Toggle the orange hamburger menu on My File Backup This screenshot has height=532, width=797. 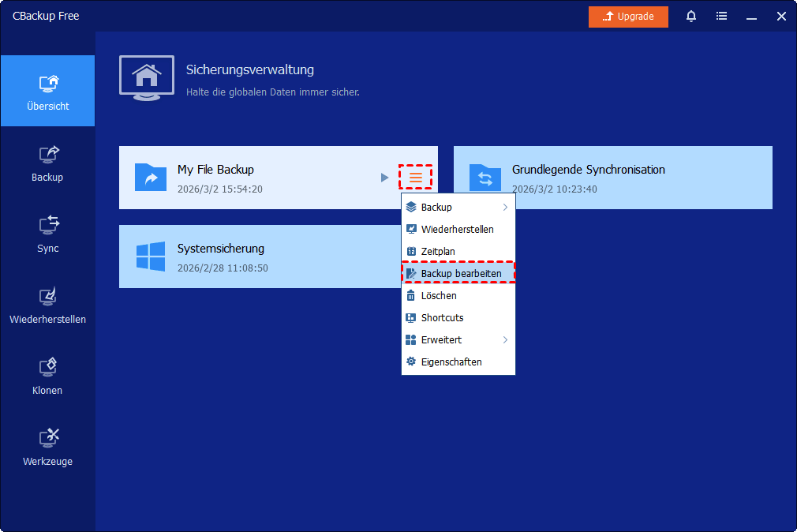click(x=416, y=178)
